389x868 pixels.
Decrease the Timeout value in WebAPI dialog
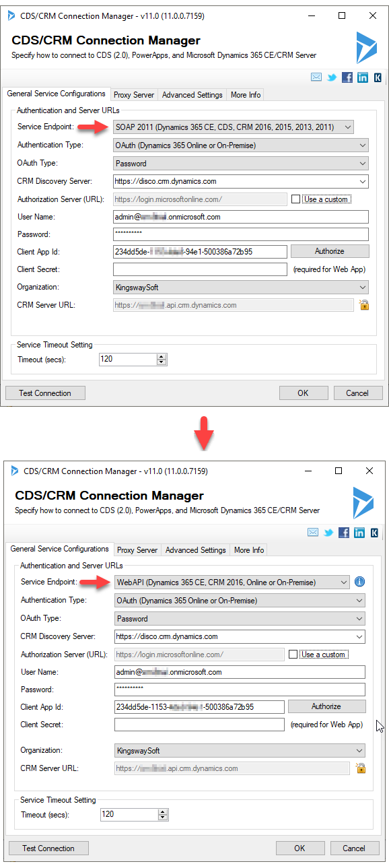coord(163,817)
